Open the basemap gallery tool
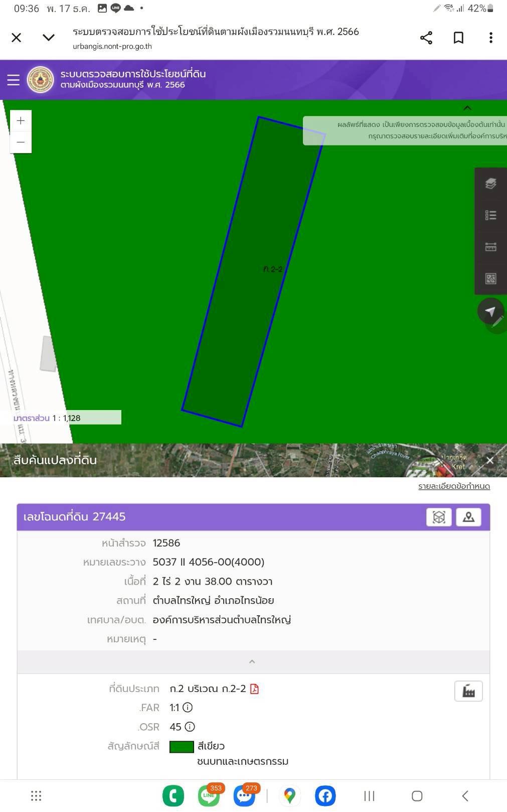 [490, 279]
